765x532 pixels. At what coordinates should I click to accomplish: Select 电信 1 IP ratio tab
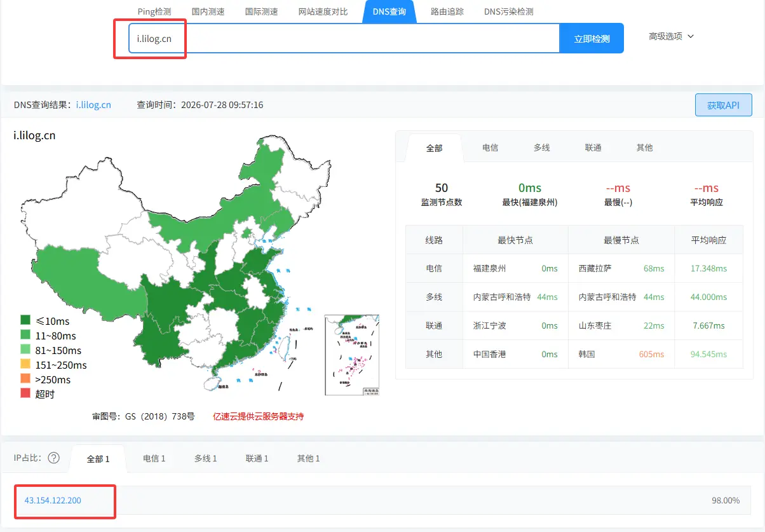154,458
